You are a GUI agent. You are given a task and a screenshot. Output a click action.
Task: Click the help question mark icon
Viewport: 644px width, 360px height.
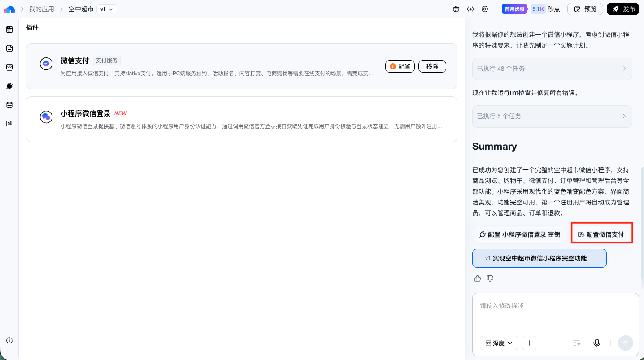[9, 340]
